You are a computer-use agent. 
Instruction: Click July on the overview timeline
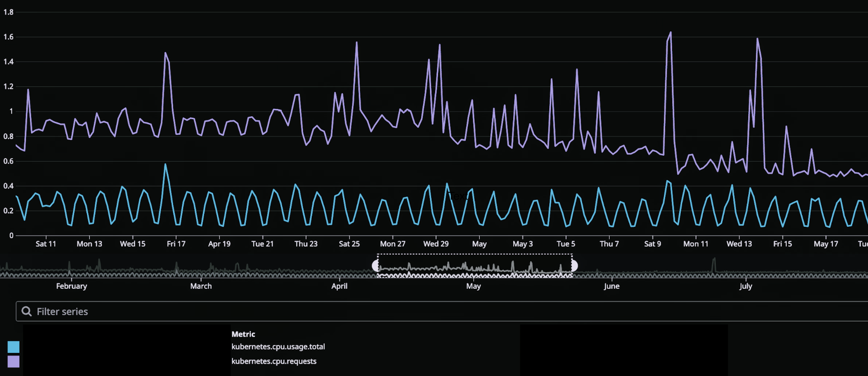[x=746, y=286]
